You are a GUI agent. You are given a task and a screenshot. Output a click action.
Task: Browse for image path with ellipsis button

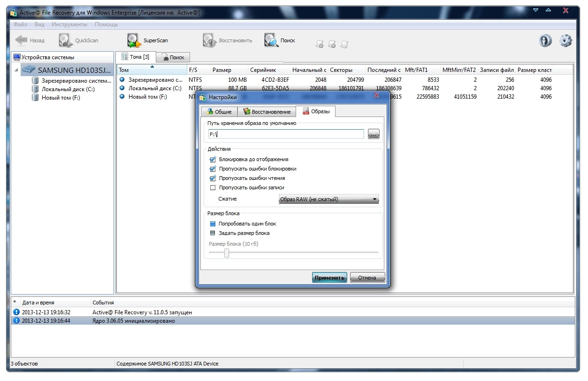[x=374, y=134]
